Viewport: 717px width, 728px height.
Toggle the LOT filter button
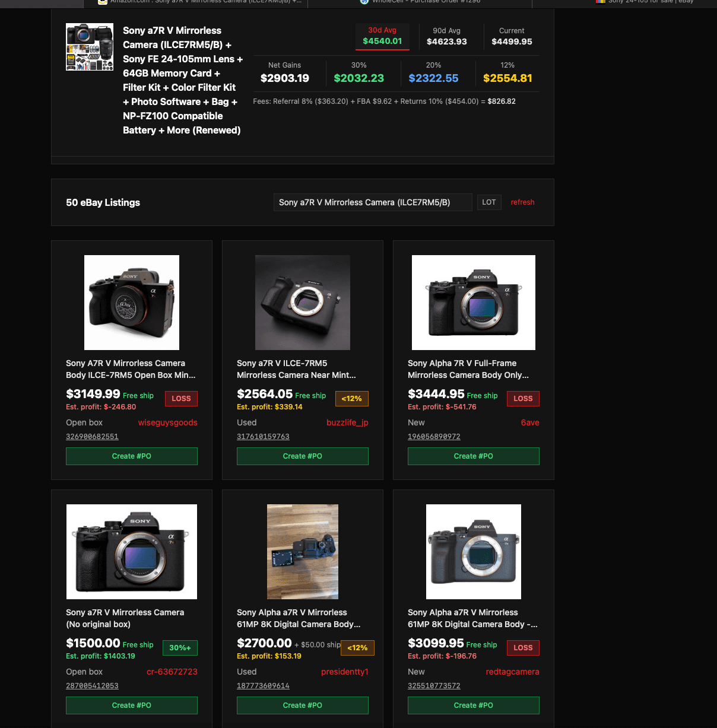(489, 202)
